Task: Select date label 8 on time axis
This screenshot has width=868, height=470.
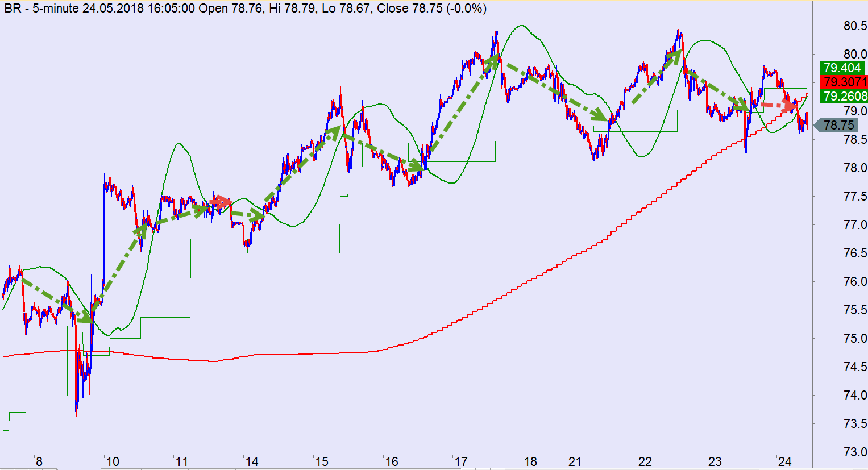Action: tap(39, 461)
